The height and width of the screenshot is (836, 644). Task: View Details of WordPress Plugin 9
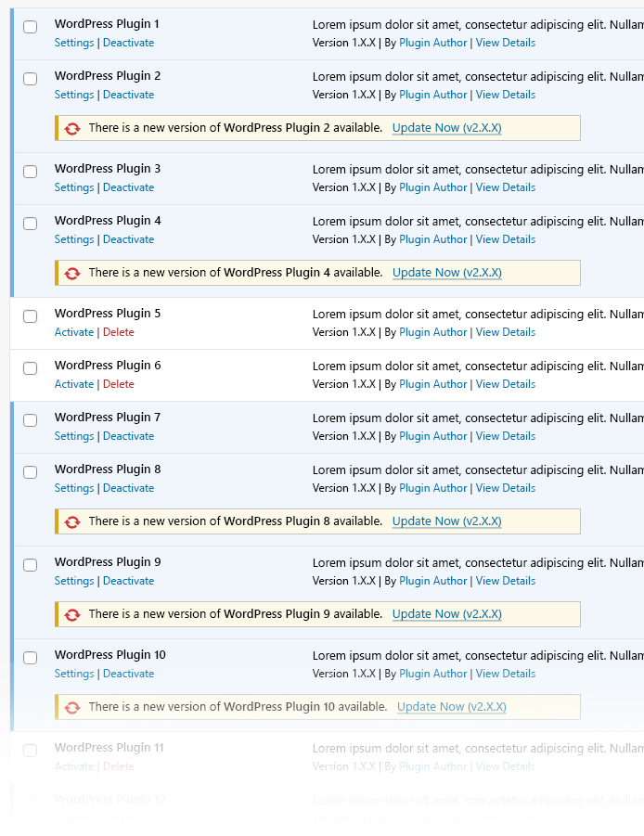coord(506,581)
